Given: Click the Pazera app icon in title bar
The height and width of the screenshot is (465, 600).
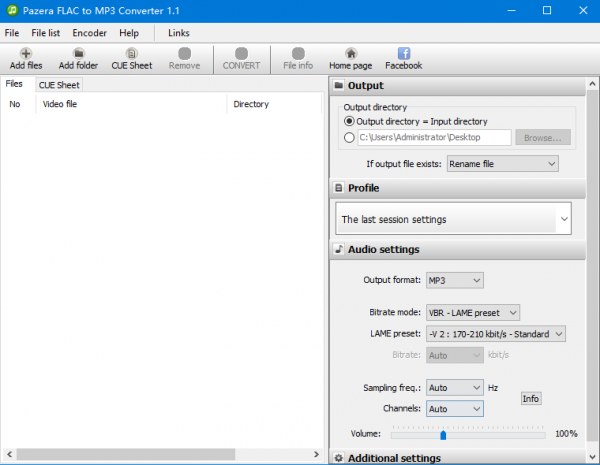Looking at the screenshot, I should (x=12, y=10).
